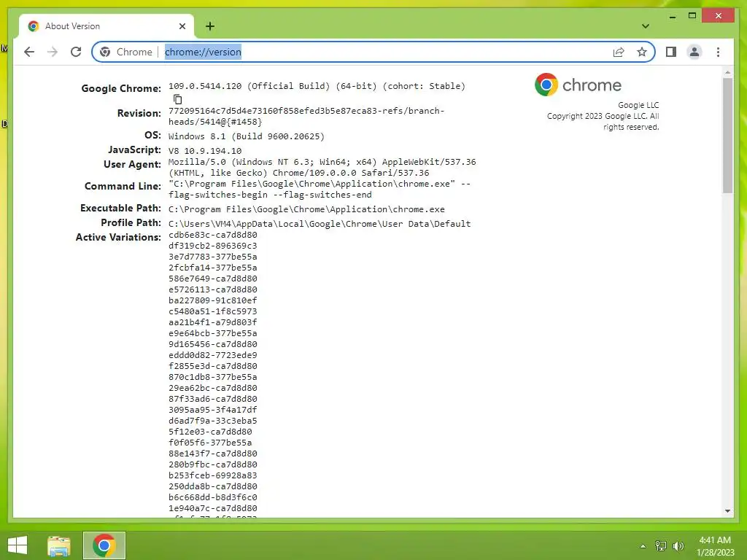Click the variation 'eddd0d82-7723ede9'

pyautogui.click(x=212, y=355)
